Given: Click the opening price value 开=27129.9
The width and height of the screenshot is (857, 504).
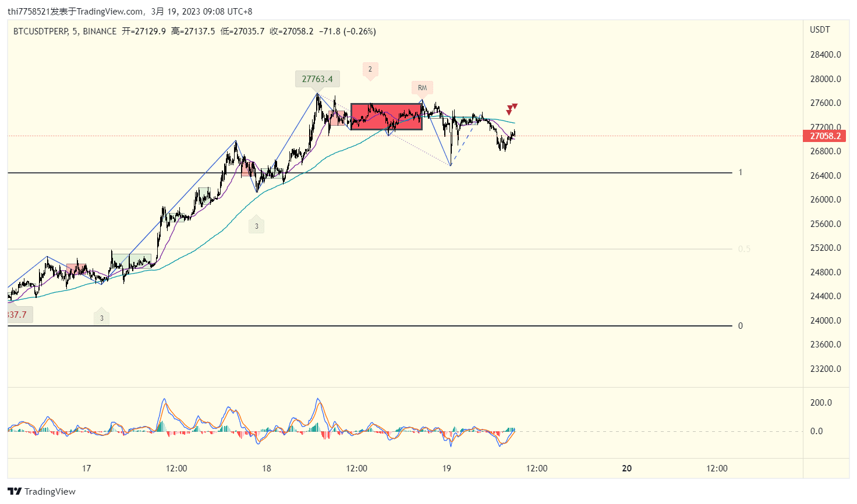Looking at the screenshot, I should click(x=144, y=31).
